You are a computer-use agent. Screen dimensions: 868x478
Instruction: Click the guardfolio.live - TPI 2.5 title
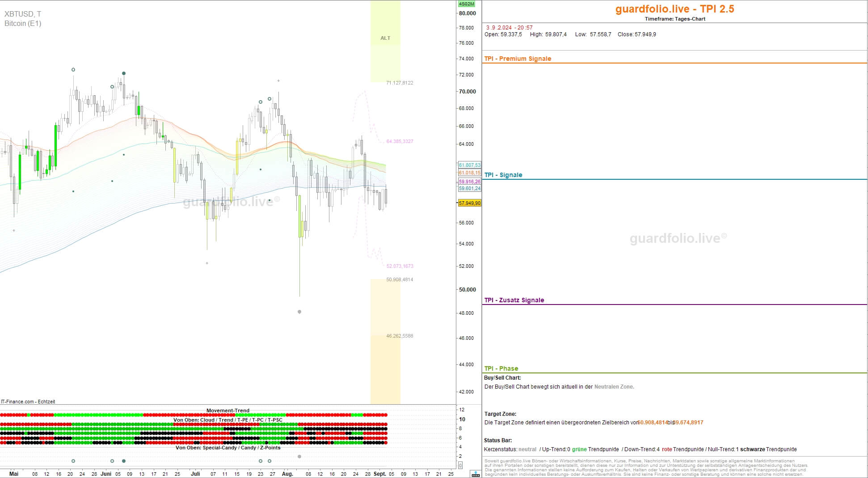coord(675,9)
